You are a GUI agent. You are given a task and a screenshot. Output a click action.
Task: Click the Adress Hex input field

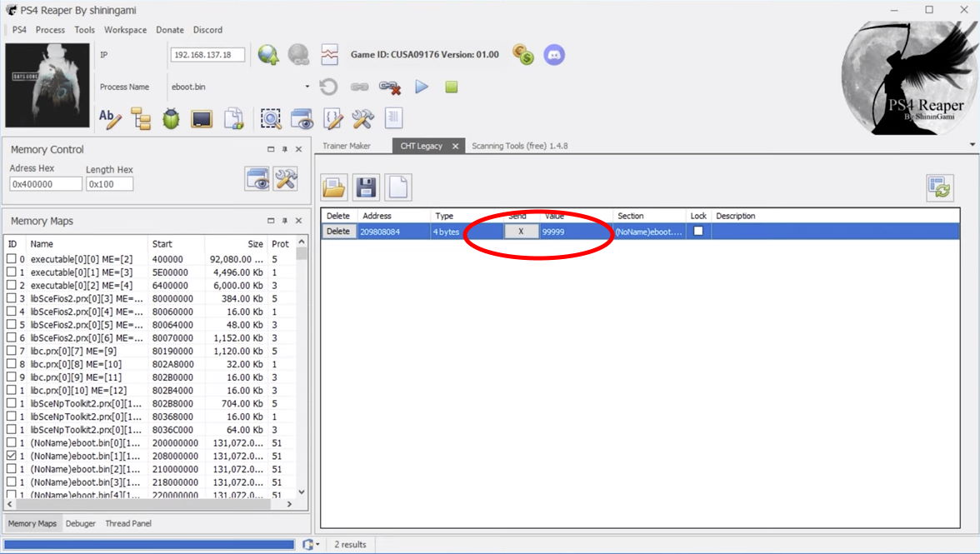point(45,184)
